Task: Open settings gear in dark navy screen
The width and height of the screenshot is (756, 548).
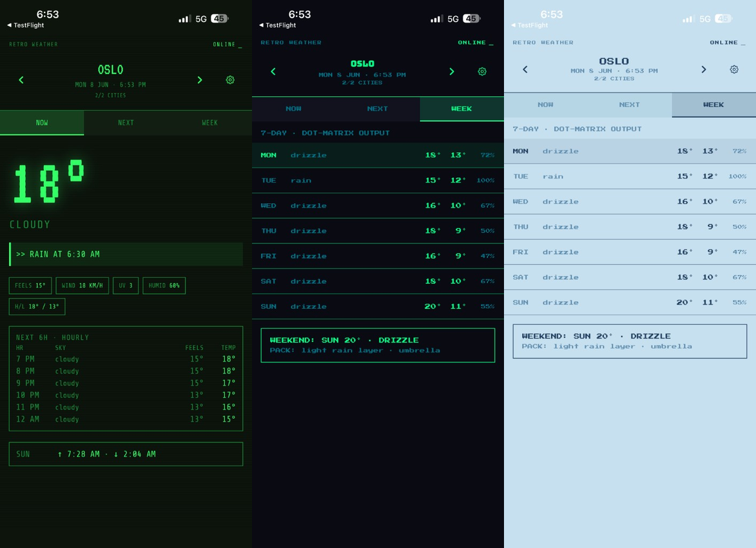Action: [482, 72]
